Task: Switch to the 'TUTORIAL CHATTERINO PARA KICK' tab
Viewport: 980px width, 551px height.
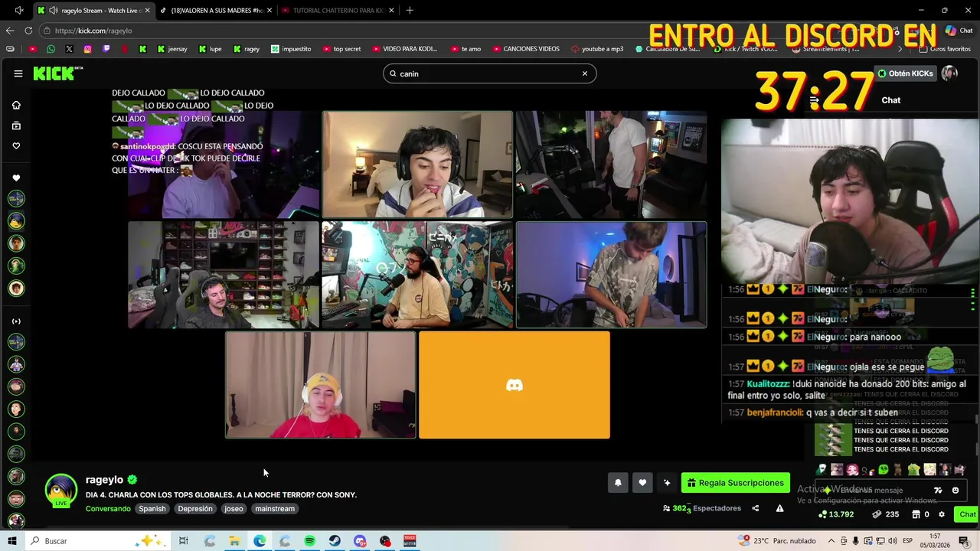Action: point(338,10)
